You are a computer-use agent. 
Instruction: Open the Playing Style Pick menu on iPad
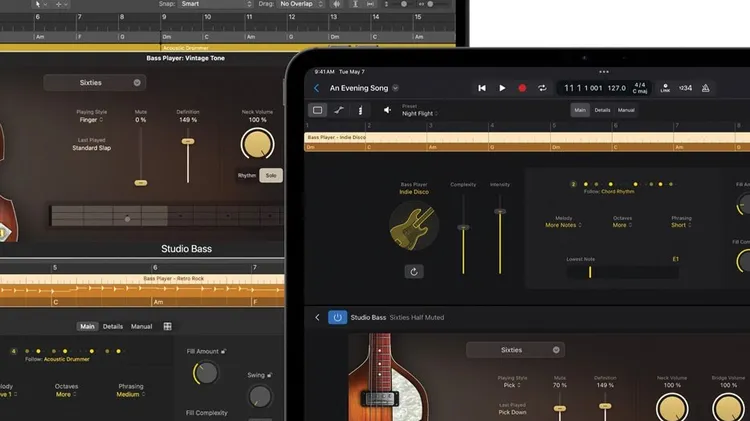pos(511,385)
